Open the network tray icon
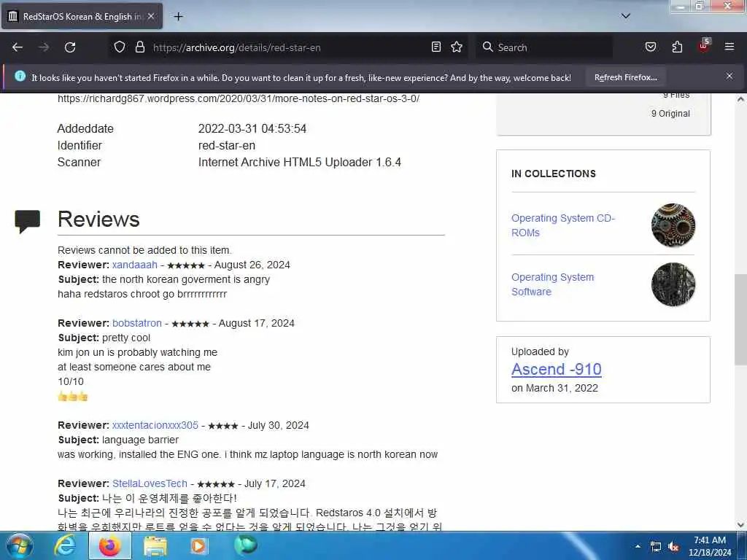 (656, 547)
